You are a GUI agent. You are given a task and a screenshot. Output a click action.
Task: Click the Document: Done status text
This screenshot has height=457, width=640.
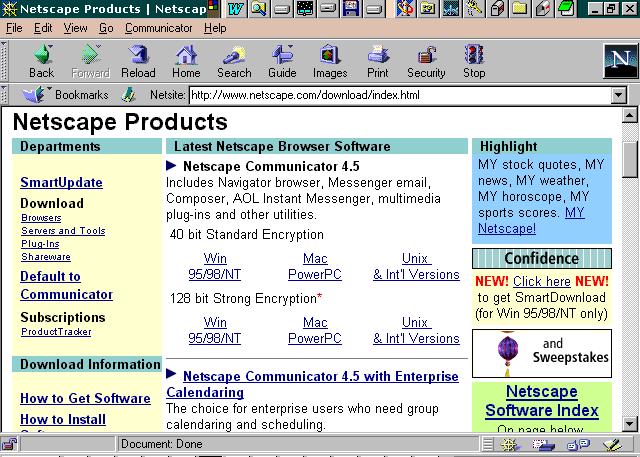click(162, 444)
